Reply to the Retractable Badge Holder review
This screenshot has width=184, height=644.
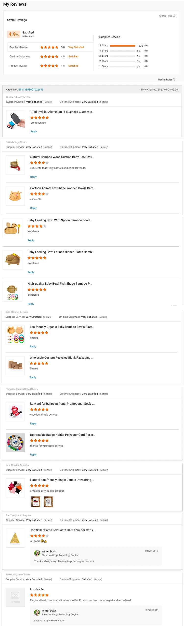[x=33, y=455]
